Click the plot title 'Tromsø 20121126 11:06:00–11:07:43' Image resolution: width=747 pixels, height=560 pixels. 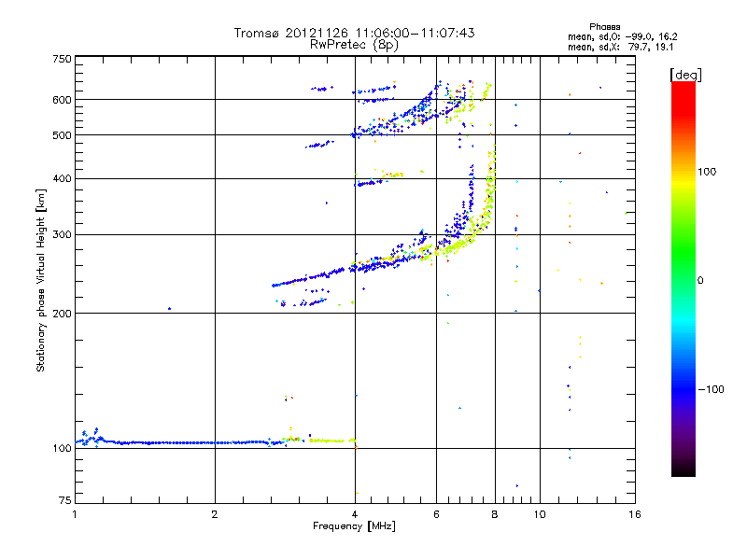coord(354,33)
